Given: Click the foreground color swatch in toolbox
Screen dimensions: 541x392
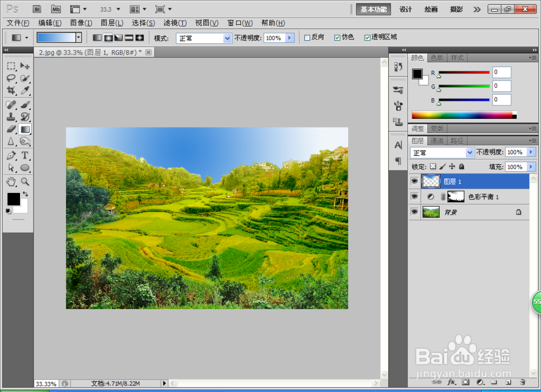Looking at the screenshot, I should point(14,199).
